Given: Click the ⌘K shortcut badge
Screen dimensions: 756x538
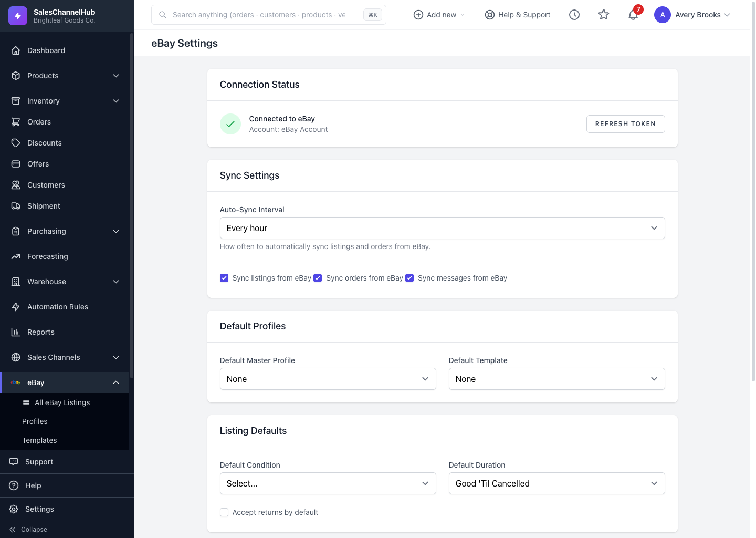Looking at the screenshot, I should (373, 15).
